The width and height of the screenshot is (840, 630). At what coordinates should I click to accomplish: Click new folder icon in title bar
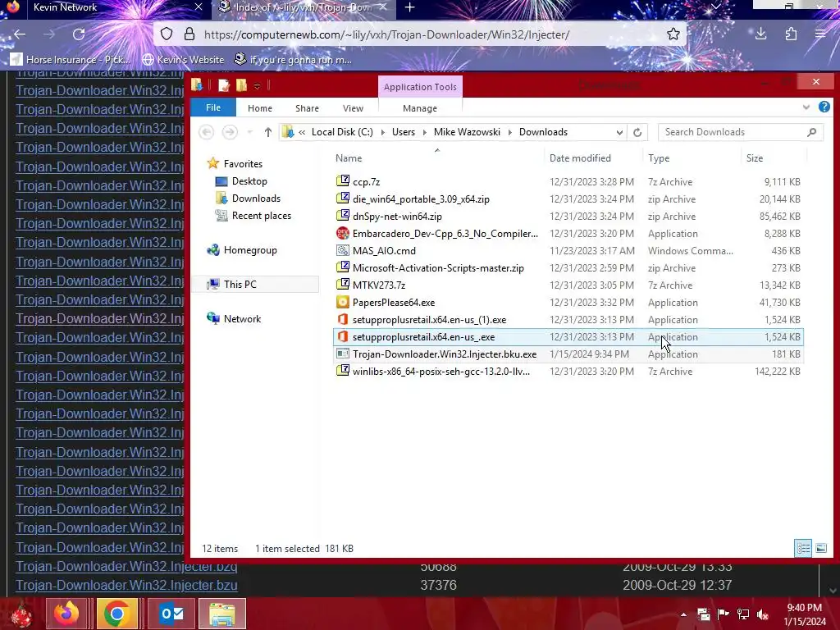coord(242,85)
